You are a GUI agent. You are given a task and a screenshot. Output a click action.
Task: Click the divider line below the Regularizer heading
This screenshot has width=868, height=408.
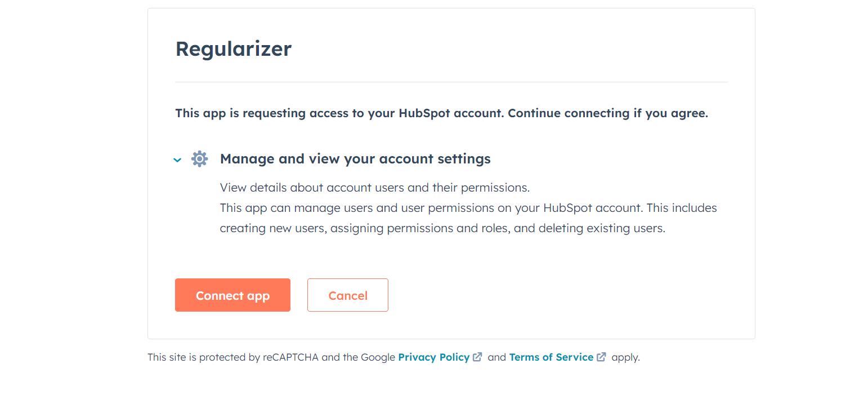(x=451, y=82)
